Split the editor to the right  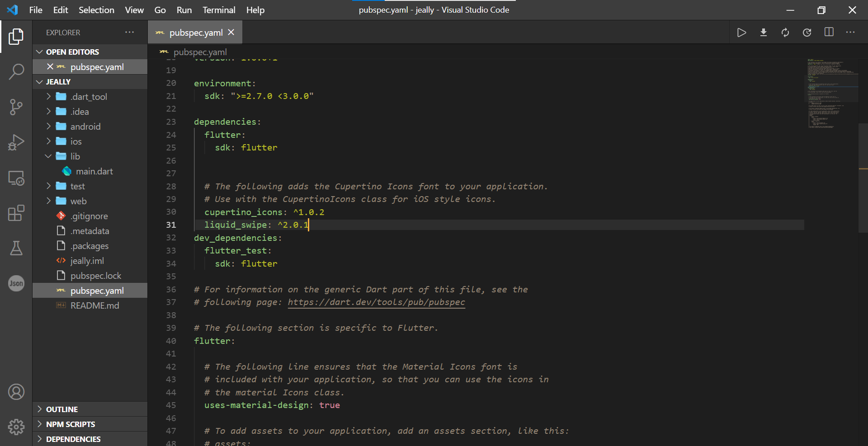click(829, 32)
